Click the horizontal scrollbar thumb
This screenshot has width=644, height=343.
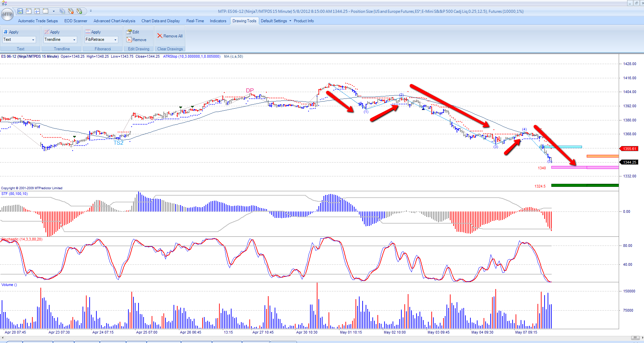[635, 338]
